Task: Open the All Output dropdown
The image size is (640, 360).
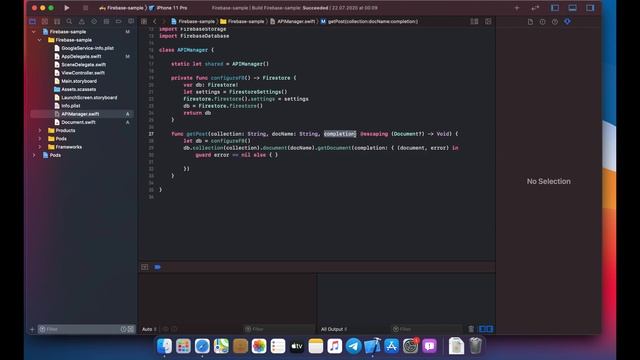Action: (x=334, y=329)
